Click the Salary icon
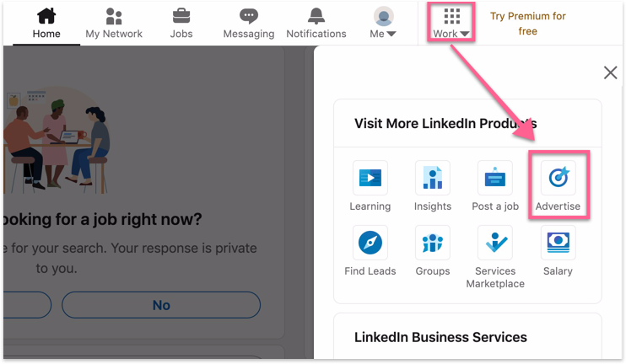This screenshot has width=626, height=364. click(x=558, y=244)
